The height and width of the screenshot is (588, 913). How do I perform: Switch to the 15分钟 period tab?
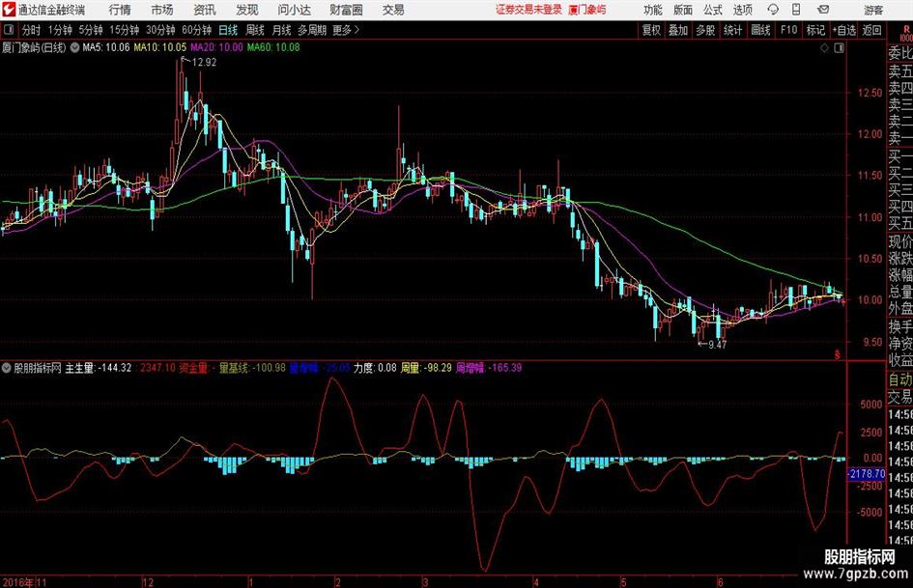(x=125, y=30)
